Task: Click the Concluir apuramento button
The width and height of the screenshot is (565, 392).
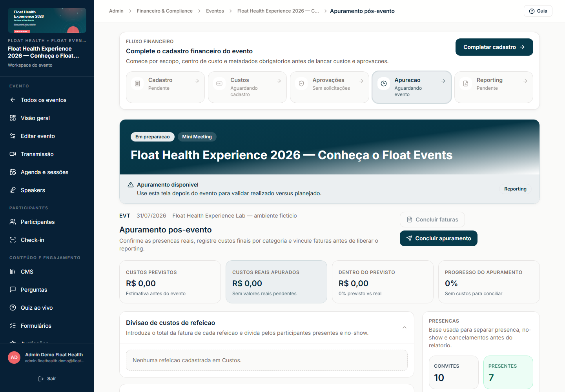Action: [439, 238]
